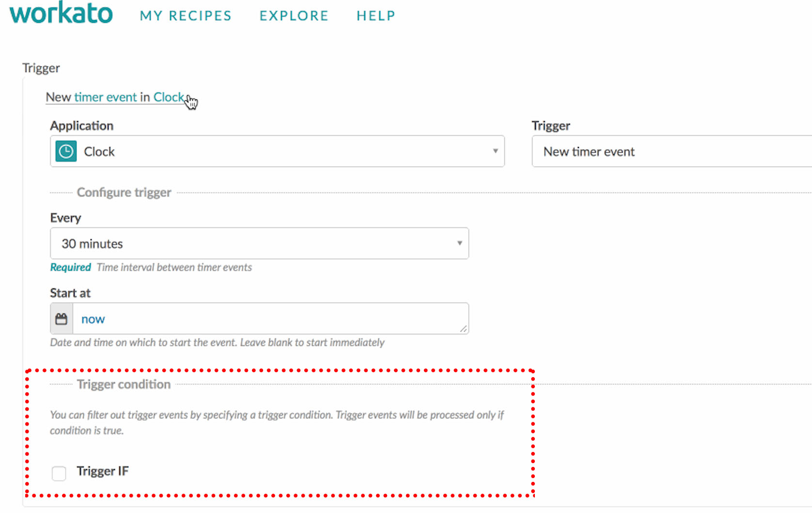The height and width of the screenshot is (513, 812).
Task: Click the timer event link
Action: [x=106, y=97]
